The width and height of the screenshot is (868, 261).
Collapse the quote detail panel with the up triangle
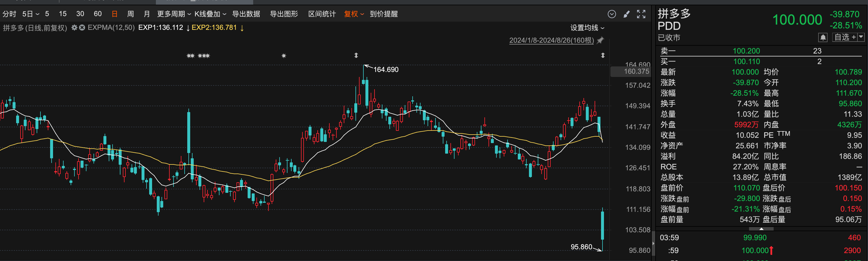tap(762, 229)
